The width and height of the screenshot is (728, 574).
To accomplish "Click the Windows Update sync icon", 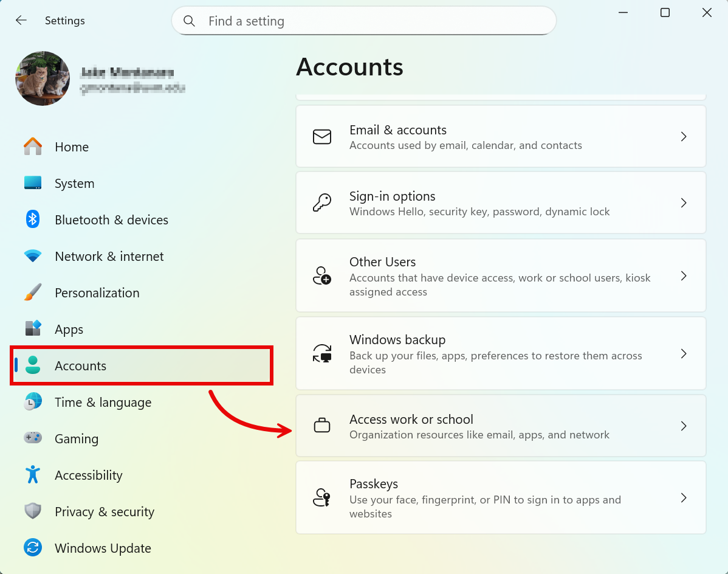I will 33,548.
